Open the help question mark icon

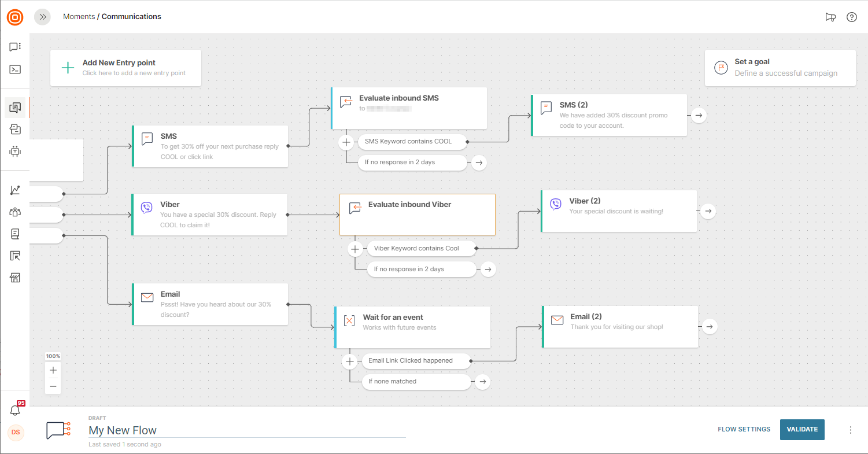click(x=851, y=17)
